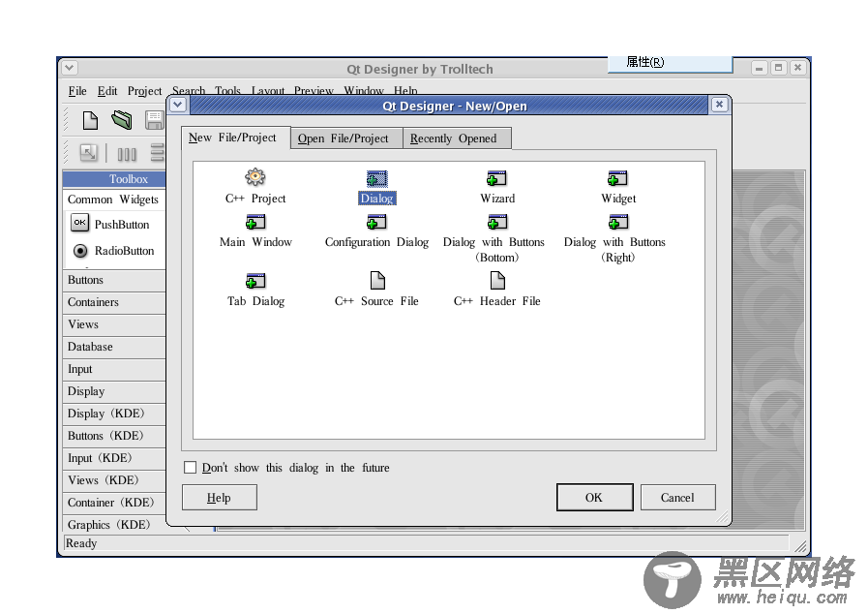Open the New/Open dialog window menu arrow
Viewport: 868px width, 614px height.
point(178,105)
